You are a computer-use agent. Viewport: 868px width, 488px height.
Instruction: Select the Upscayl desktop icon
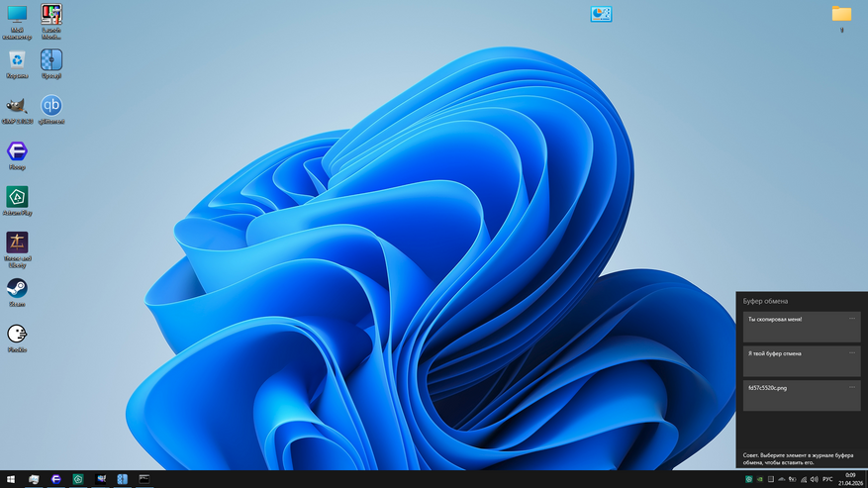pyautogui.click(x=50, y=64)
